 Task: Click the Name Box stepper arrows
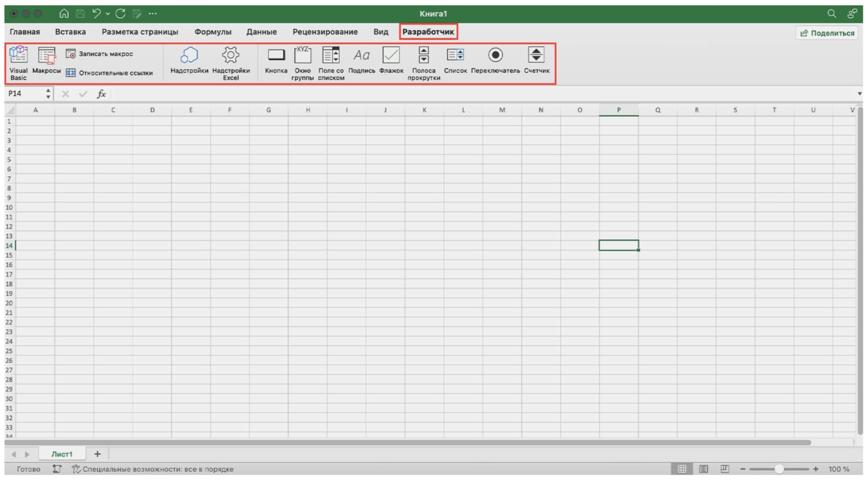click(x=48, y=94)
